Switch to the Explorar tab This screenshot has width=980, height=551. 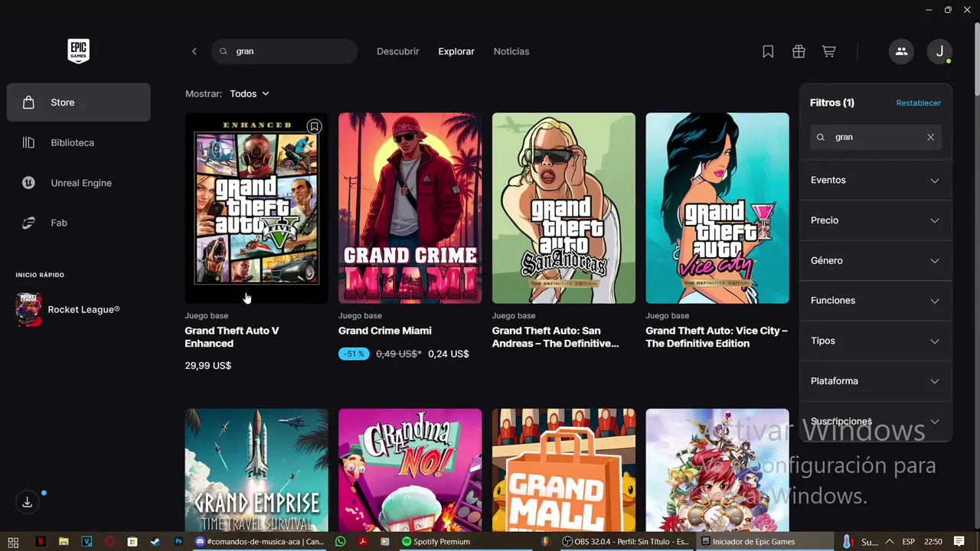[x=456, y=51]
